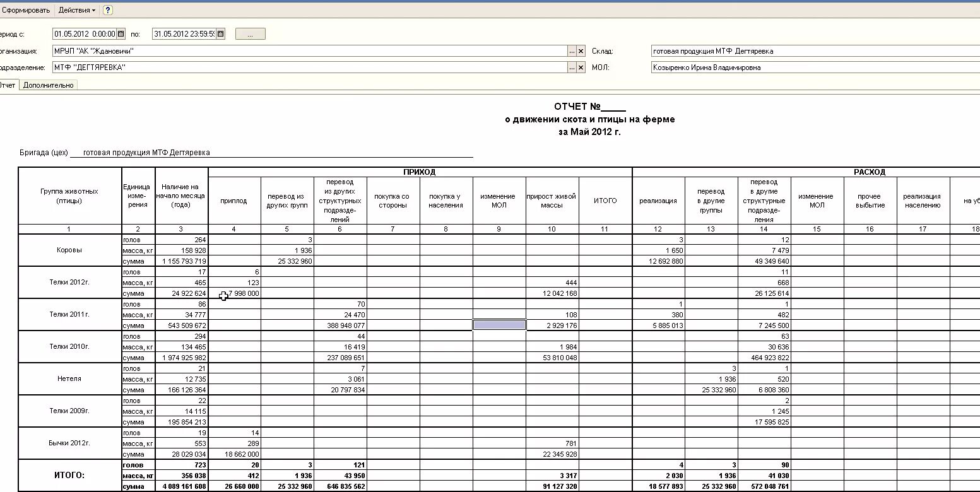Select the highlighted empty cell in Телки 2011г. row
Image resolution: width=980 pixels, height=492 pixels.
click(x=499, y=325)
